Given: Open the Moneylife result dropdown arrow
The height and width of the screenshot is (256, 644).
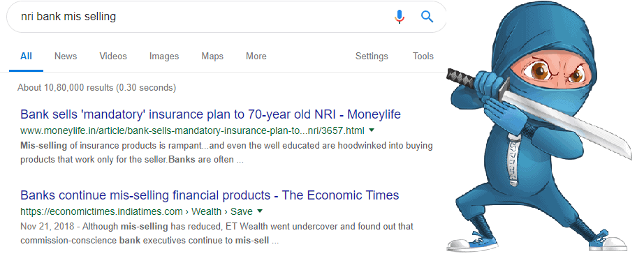Looking at the screenshot, I should click(372, 130).
